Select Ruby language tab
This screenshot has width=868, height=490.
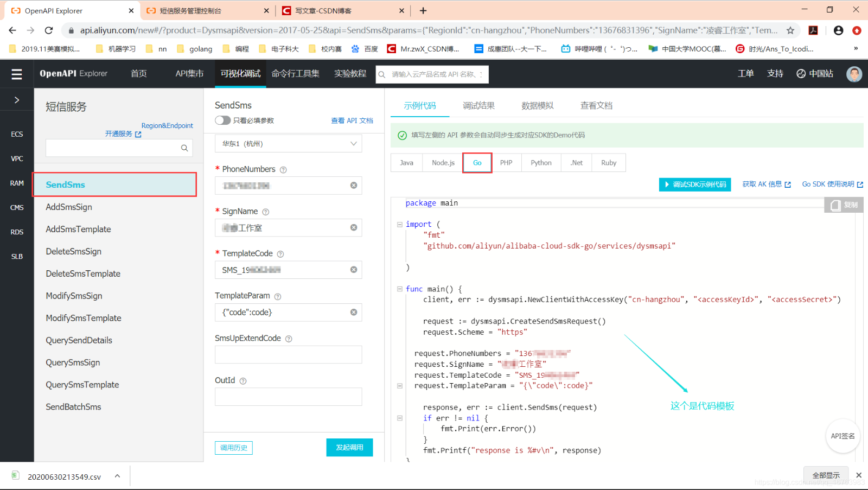click(x=609, y=163)
